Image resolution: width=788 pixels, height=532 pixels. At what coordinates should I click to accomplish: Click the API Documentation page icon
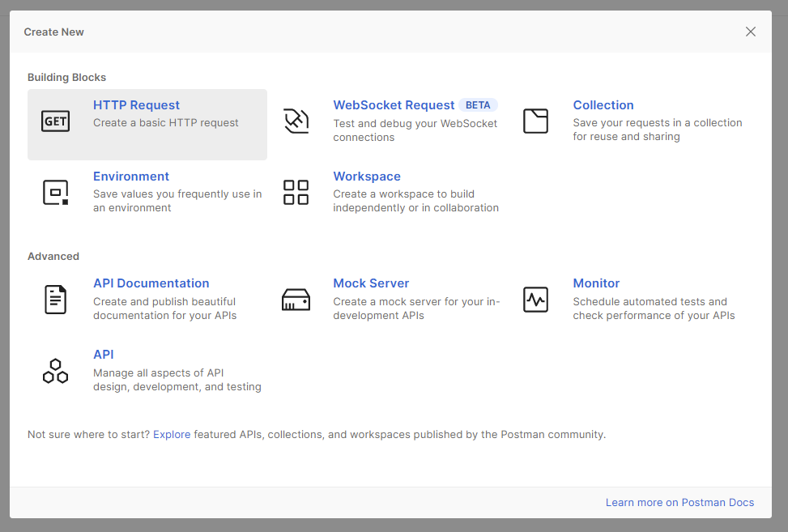(55, 300)
